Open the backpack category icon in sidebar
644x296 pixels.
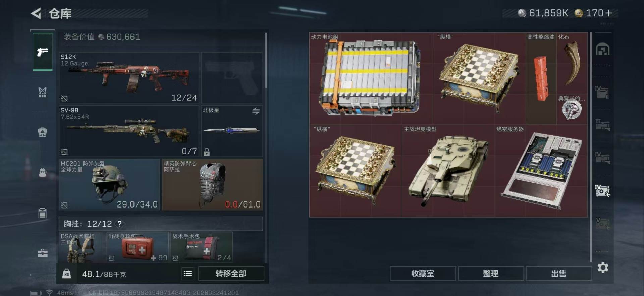pyautogui.click(x=42, y=132)
